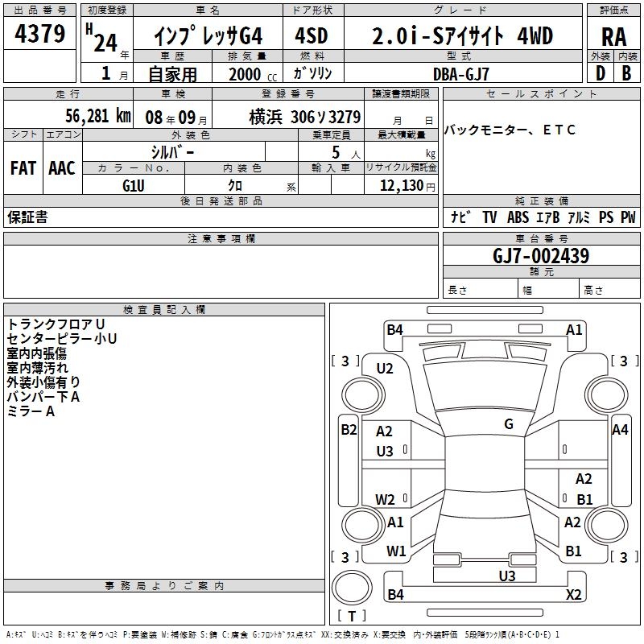Click equipment item PW
The image size is (644, 644).
[628, 217]
